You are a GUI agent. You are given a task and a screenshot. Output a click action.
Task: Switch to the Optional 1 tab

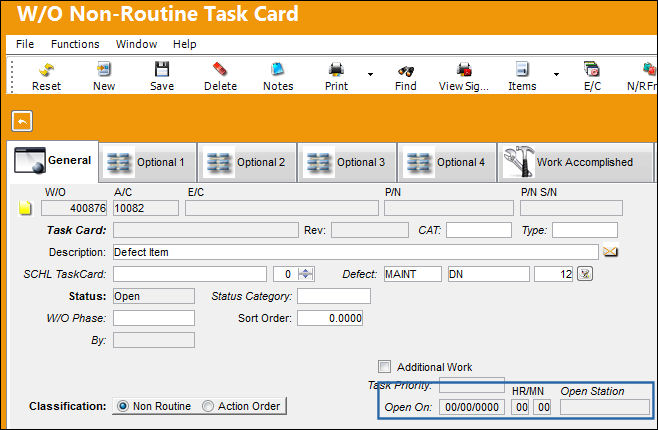[x=148, y=162]
